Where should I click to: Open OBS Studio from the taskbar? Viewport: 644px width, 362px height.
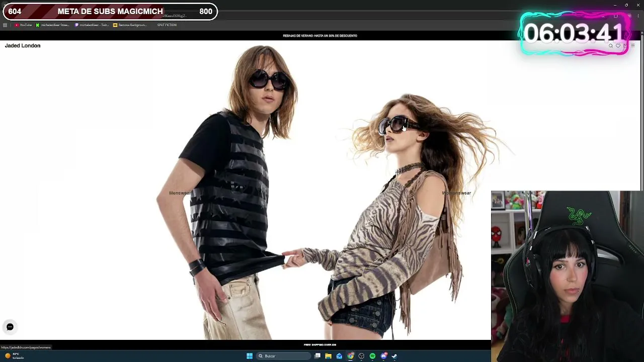tap(361, 356)
